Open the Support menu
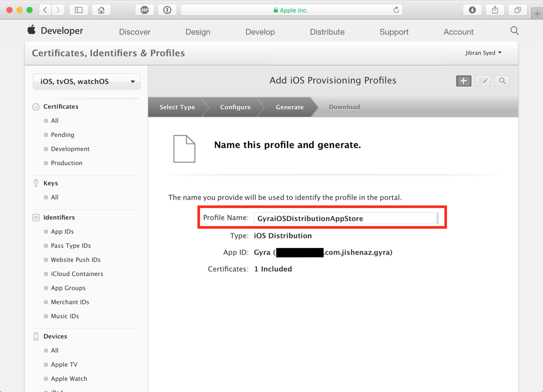Viewport: 543px width, 392px height. (x=394, y=32)
